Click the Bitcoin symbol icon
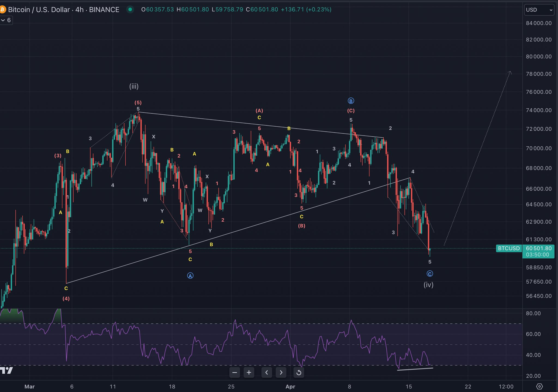This screenshot has height=392, width=558. click(x=2, y=10)
